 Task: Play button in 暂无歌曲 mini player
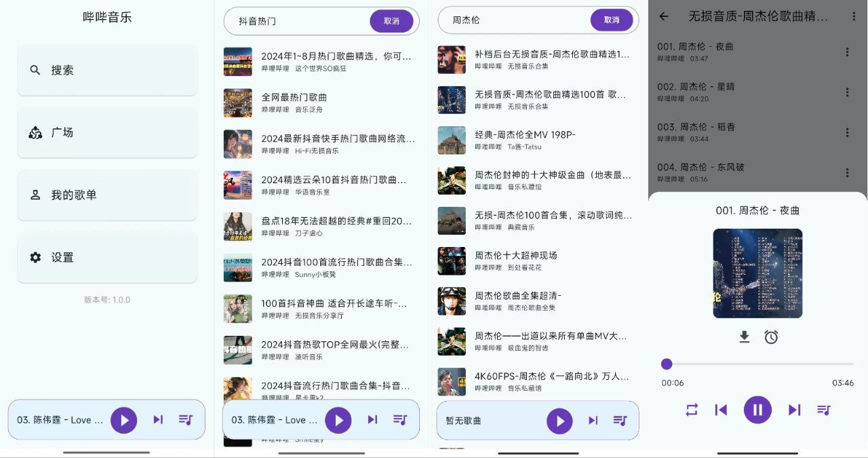[x=559, y=421]
